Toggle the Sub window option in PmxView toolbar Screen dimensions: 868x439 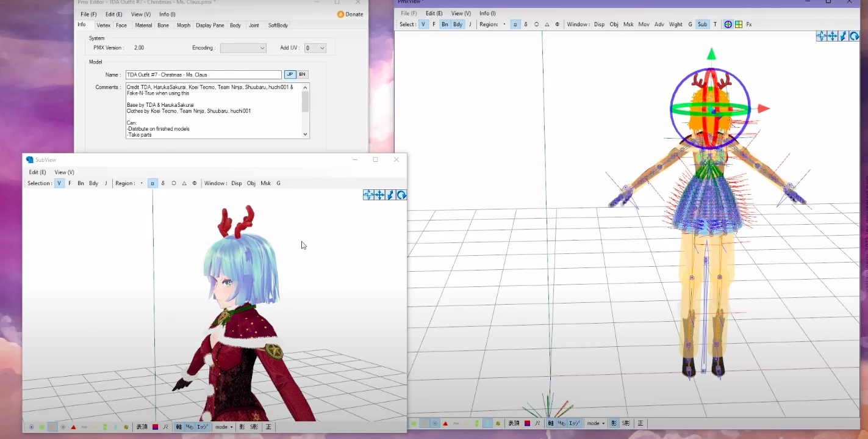(x=703, y=24)
